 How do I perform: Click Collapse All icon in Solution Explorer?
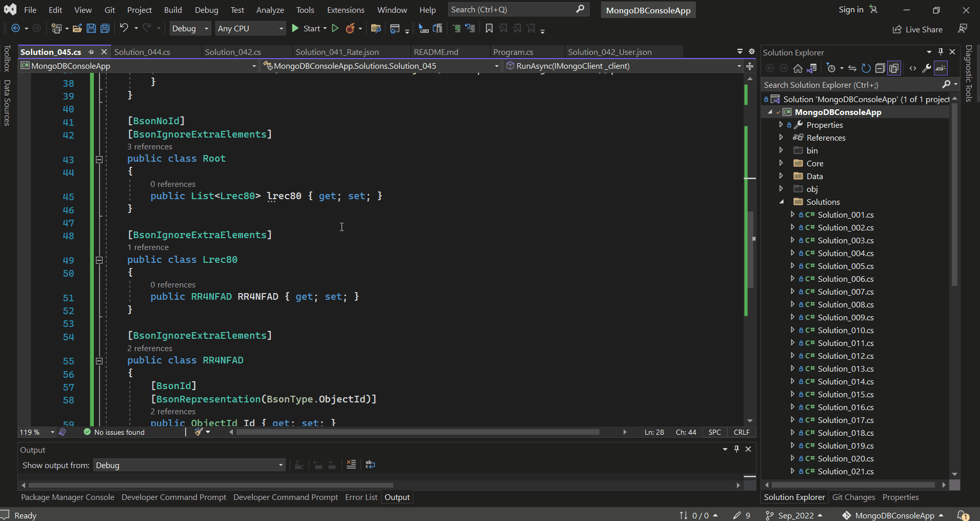(880, 68)
